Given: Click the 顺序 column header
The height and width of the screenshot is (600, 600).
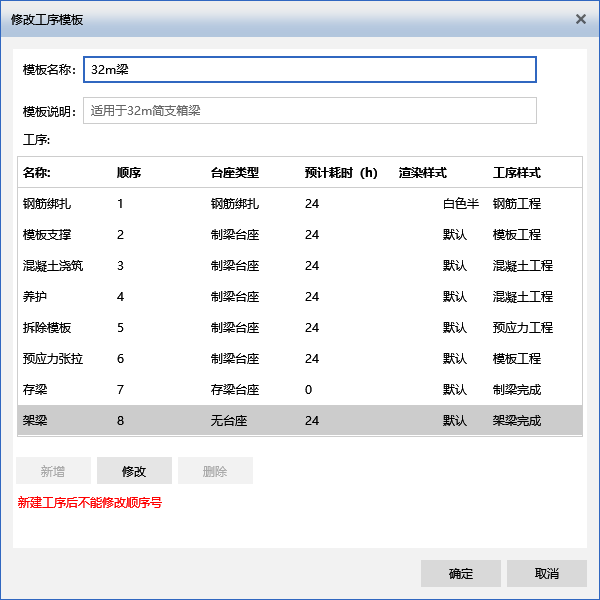Looking at the screenshot, I should point(129,172).
